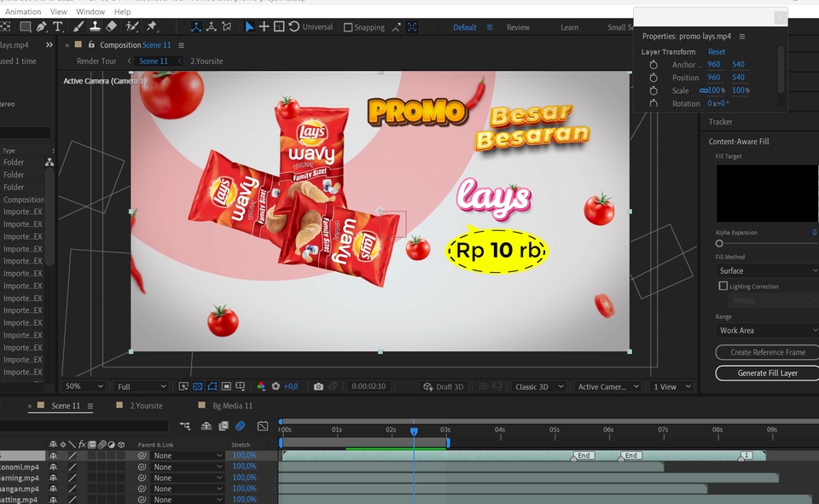
Task: Click Generate Fill Layer button
Action: pos(767,373)
